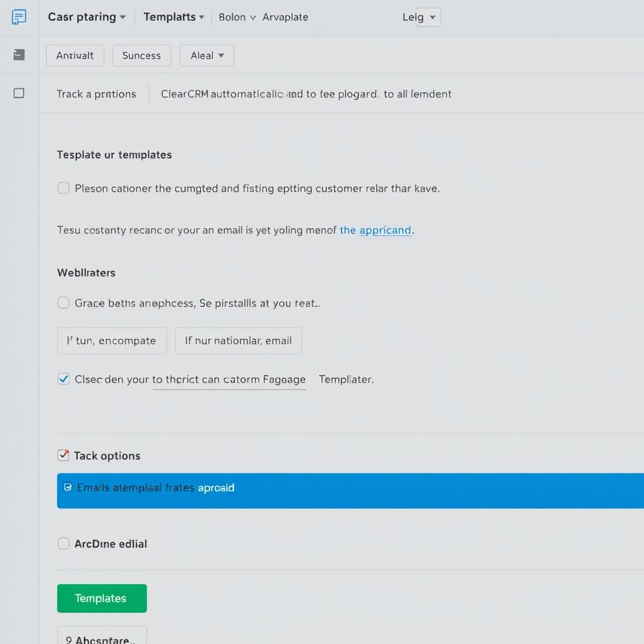Open the Templatts dropdown menu
This screenshot has height=644, width=644.
(x=174, y=17)
